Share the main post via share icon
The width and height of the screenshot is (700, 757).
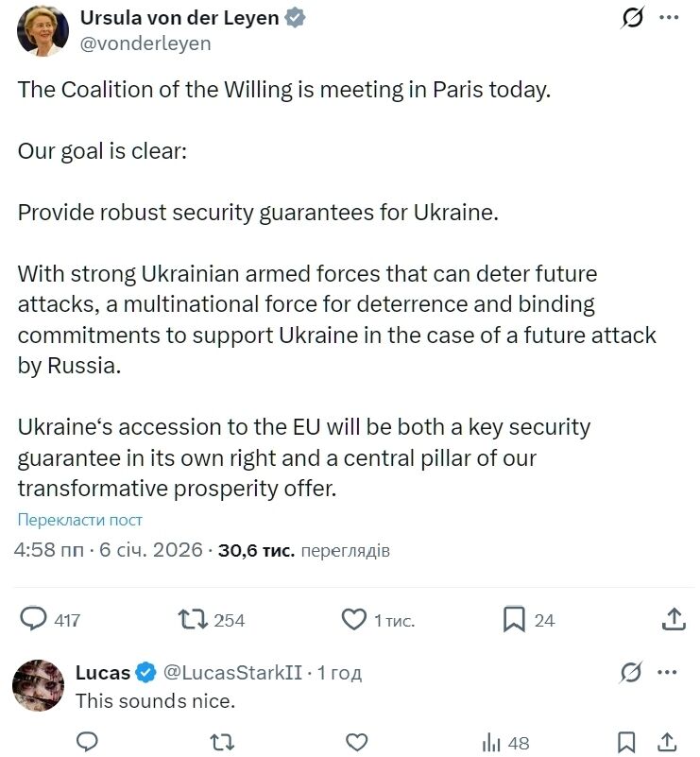point(674,619)
